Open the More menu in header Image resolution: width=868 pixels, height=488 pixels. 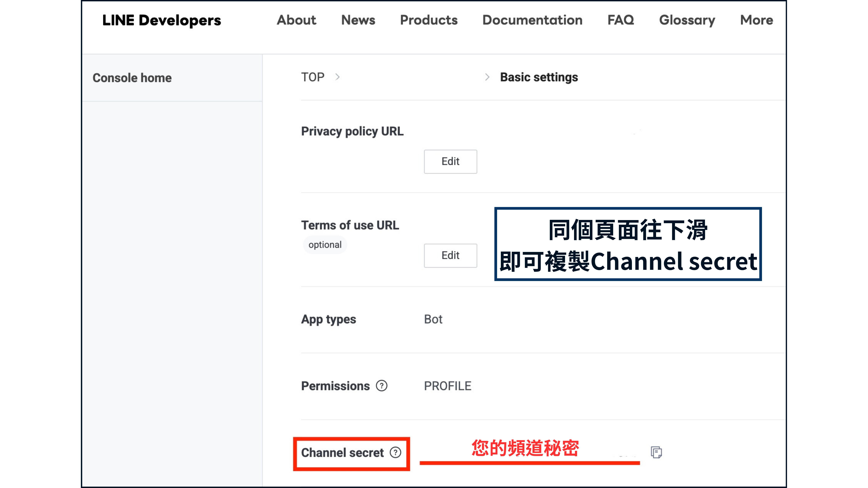coord(756,20)
